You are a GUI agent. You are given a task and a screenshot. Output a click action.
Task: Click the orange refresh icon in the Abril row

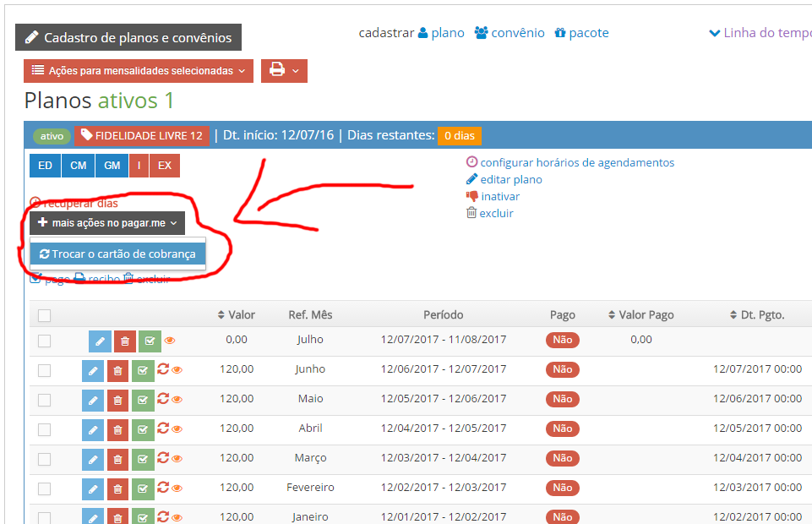pos(163,428)
